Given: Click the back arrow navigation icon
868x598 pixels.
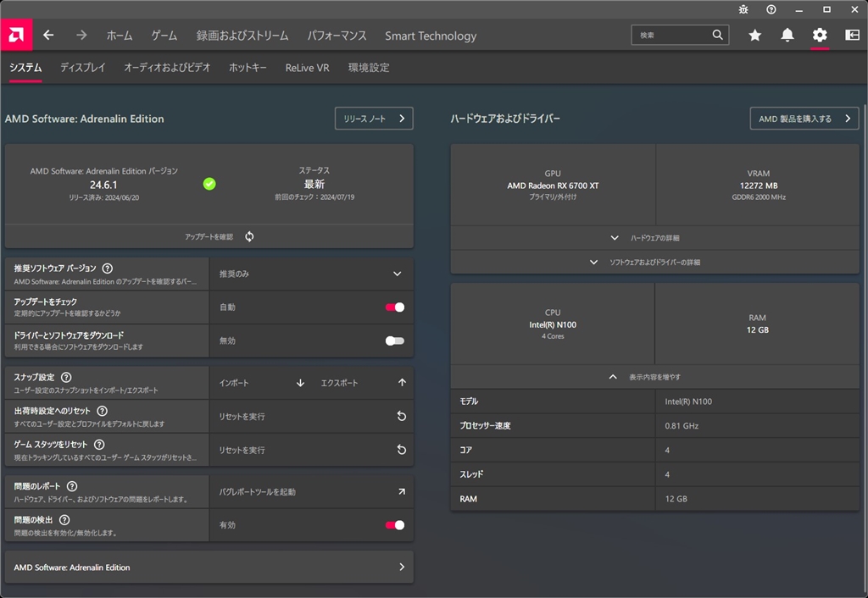Looking at the screenshot, I should 48,36.
